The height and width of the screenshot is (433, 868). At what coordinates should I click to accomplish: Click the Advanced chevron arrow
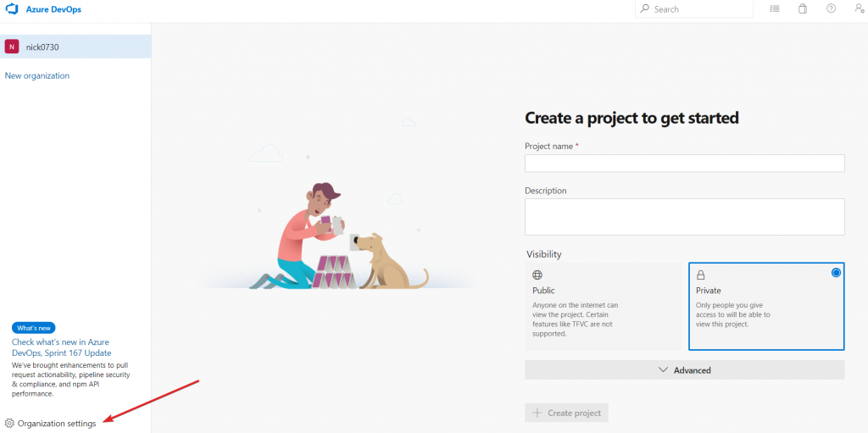point(664,370)
